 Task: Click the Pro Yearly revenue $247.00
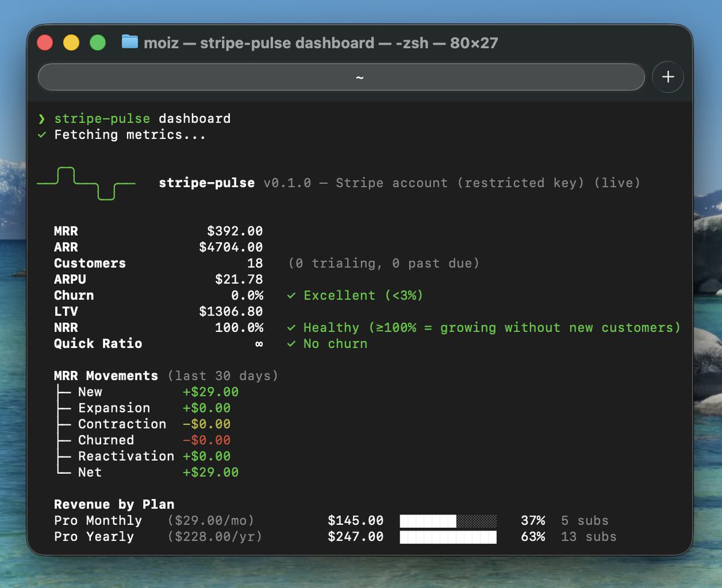(x=356, y=537)
